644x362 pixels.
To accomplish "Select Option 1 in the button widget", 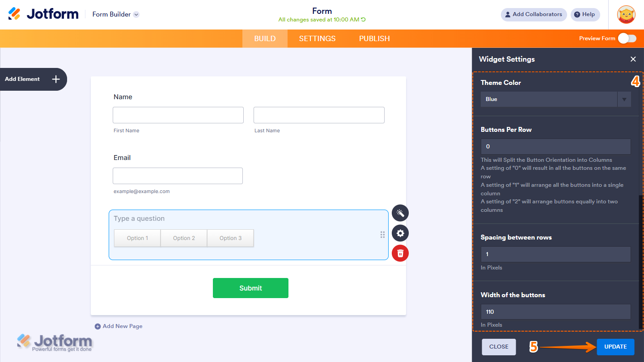I will [137, 238].
